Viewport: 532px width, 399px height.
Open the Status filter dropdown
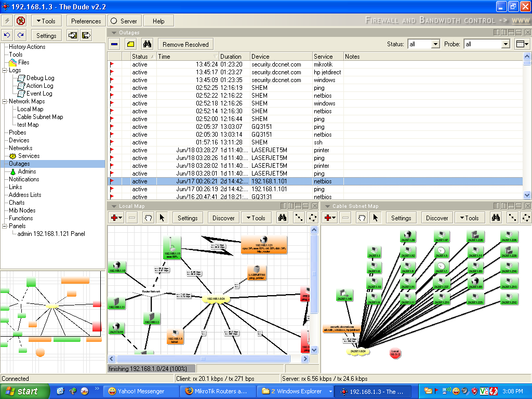pos(435,44)
